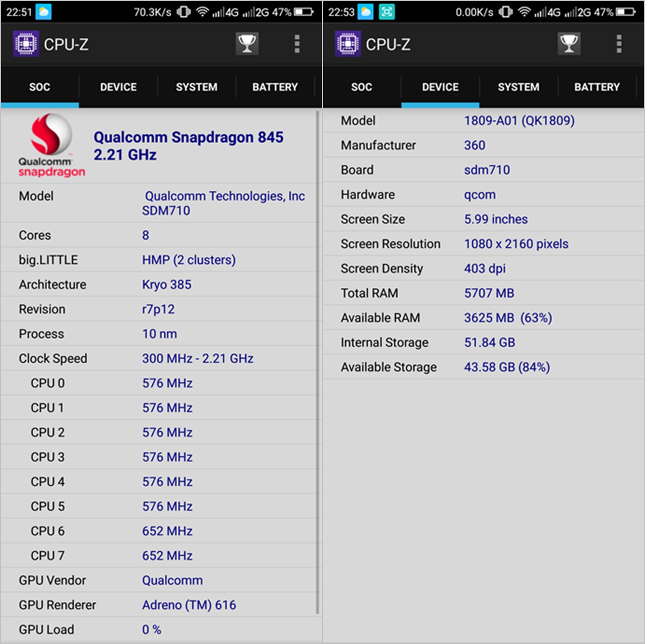Screen dimensions: 645x644
Task: Open the SYSTEM tab on the left screen
Action: [x=197, y=87]
